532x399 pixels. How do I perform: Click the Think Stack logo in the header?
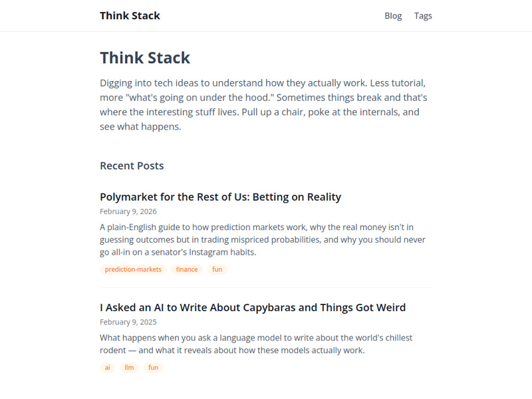(130, 15)
